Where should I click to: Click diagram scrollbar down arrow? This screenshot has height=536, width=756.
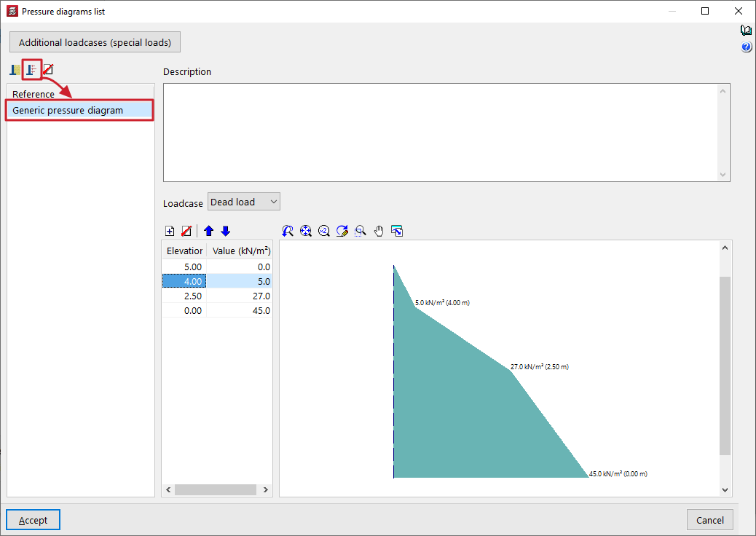click(x=725, y=489)
